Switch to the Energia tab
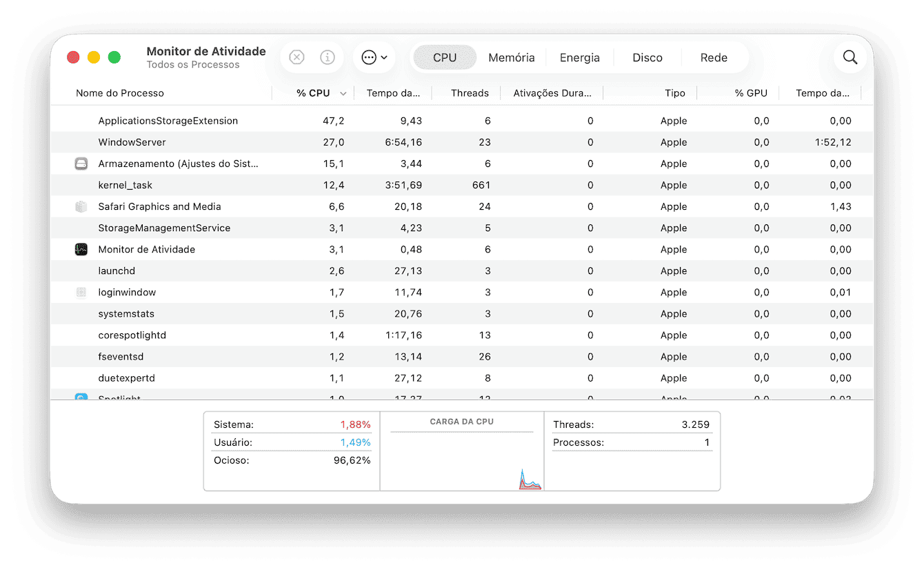The image size is (924, 570). pos(580,57)
